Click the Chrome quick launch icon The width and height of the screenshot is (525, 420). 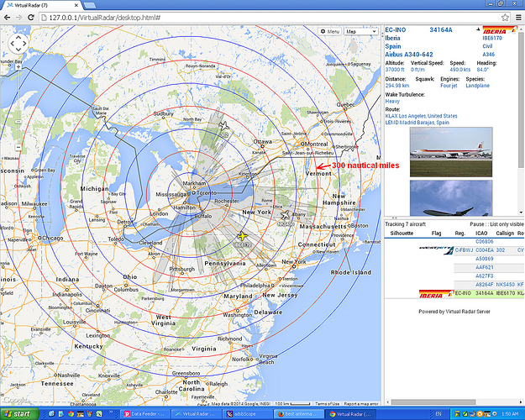coord(71,414)
